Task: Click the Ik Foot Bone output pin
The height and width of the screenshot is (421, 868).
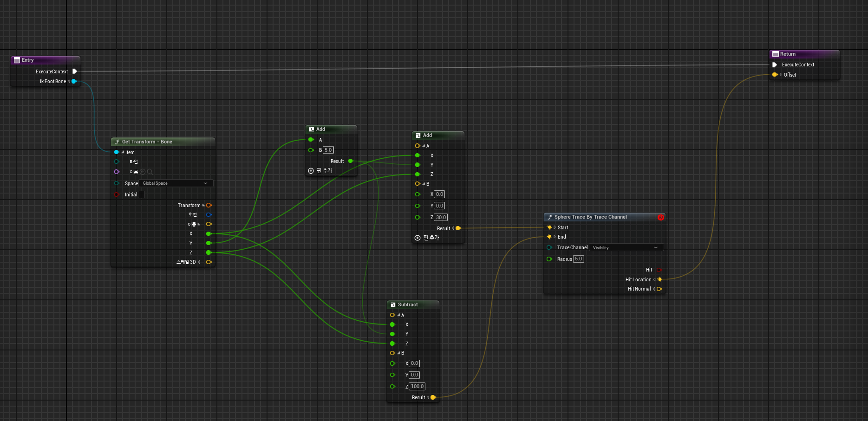Action: [74, 81]
